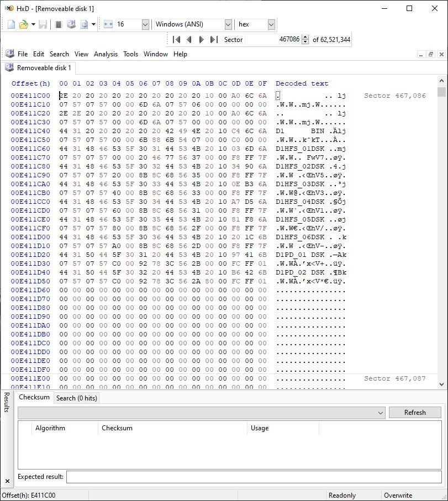Viewport: 448px width, 501px height.
Task: Click the Expected result input field
Action: (x=254, y=477)
